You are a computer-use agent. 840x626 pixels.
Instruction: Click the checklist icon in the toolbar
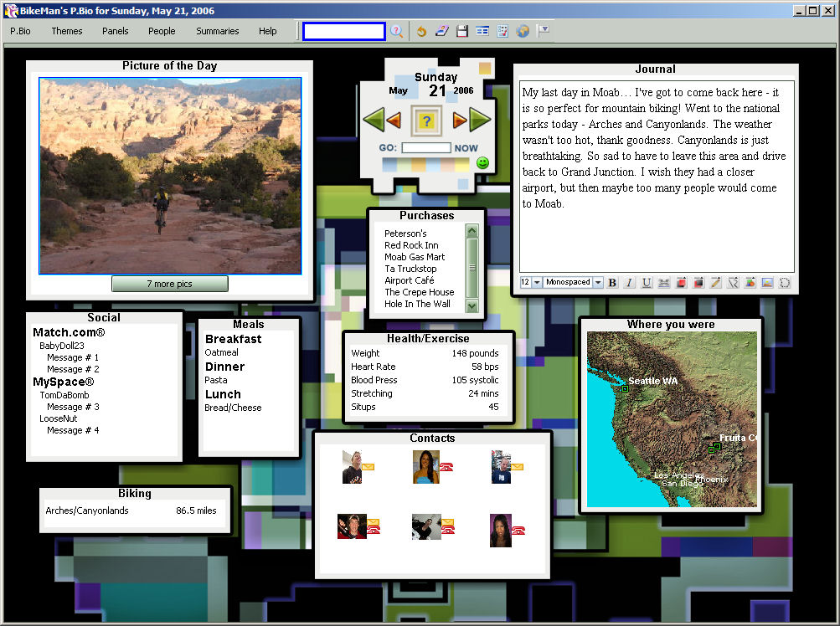pos(502,31)
